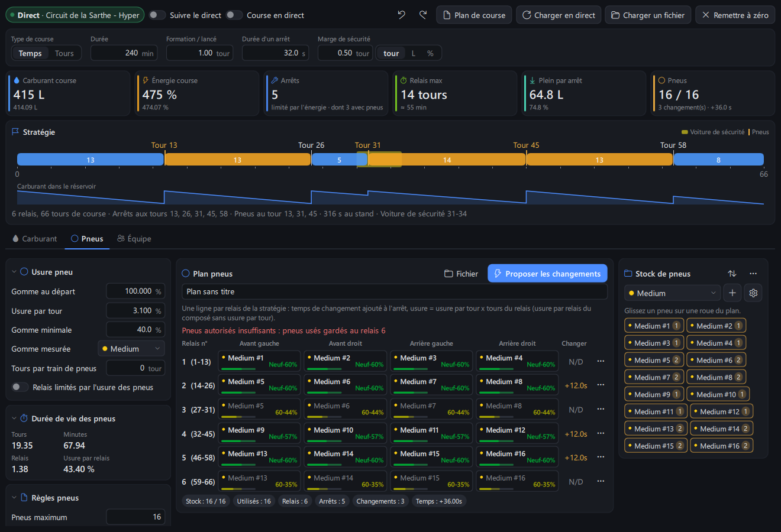Switch to the Équipe tab

coord(134,239)
